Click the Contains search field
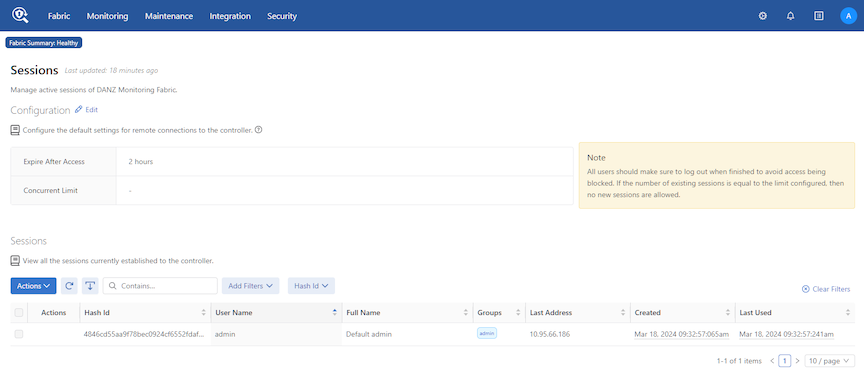The height and width of the screenshot is (376, 864). [x=160, y=286]
